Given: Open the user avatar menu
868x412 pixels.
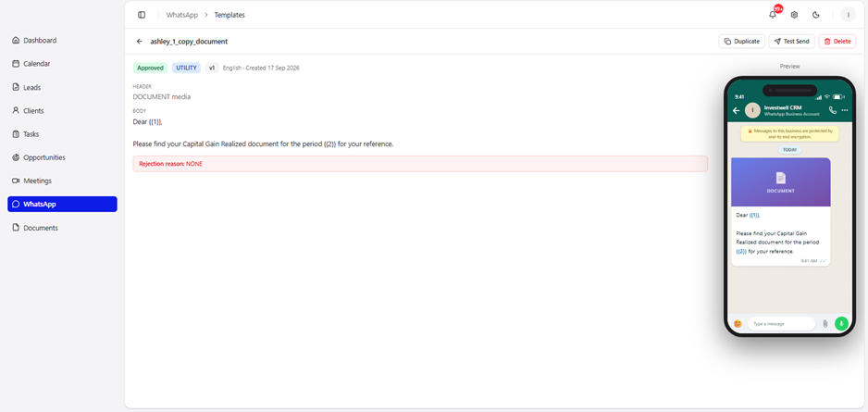Looking at the screenshot, I should coord(848,15).
